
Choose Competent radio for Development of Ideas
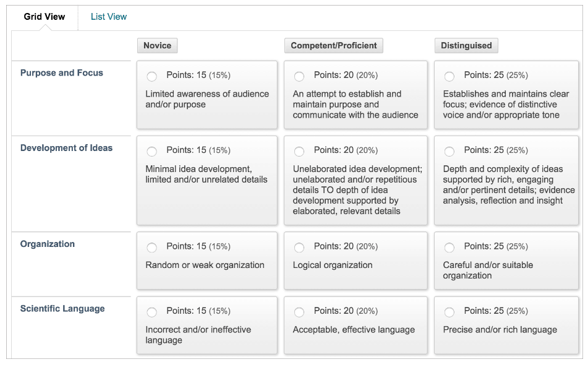coord(299,151)
